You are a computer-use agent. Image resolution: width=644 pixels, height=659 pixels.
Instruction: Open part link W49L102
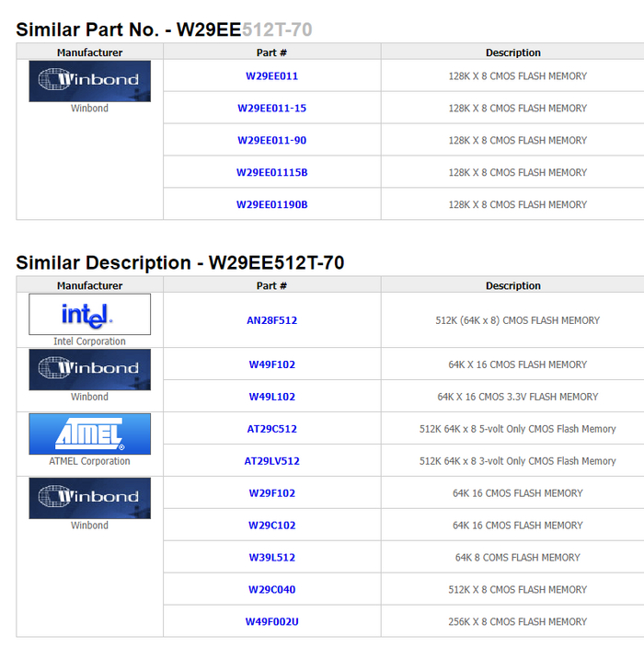click(x=271, y=397)
